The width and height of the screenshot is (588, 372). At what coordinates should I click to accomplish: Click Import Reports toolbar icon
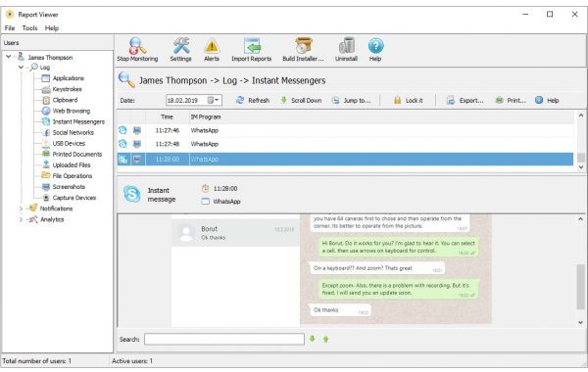click(251, 50)
